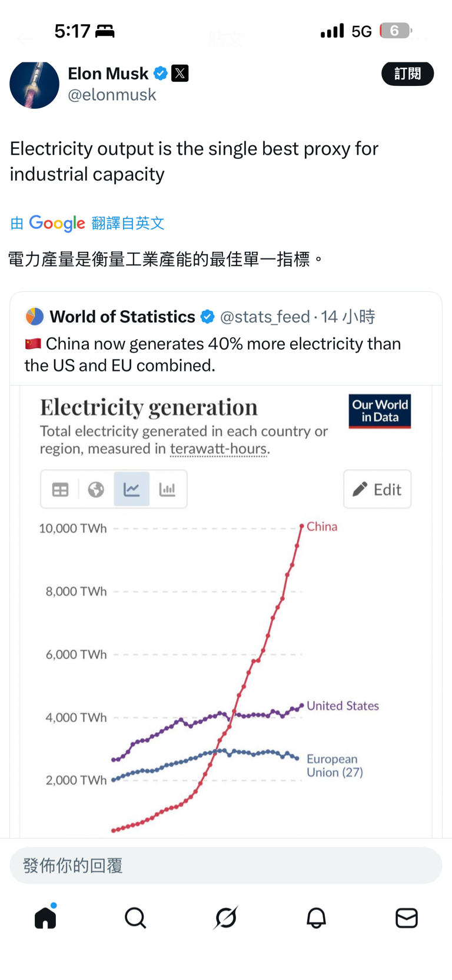Go to the Home tab

point(45,918)
